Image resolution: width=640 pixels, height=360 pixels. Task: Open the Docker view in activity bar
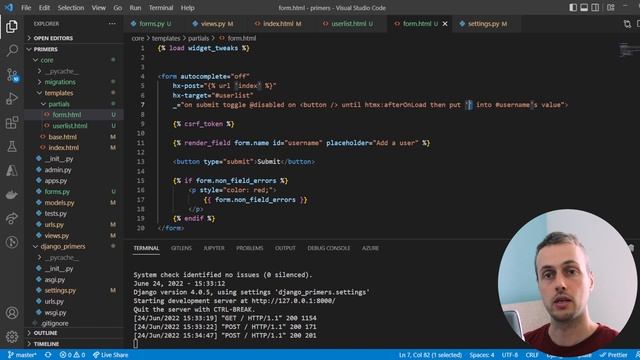click(12, 194)
